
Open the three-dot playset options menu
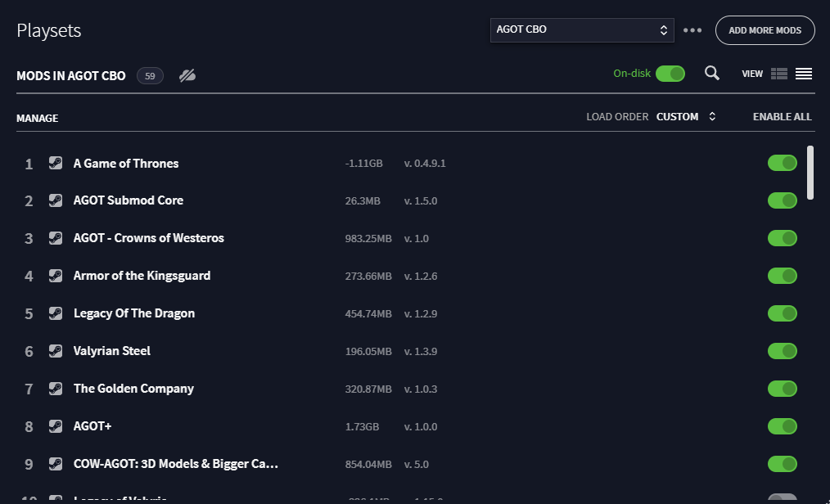pos(692,30)
